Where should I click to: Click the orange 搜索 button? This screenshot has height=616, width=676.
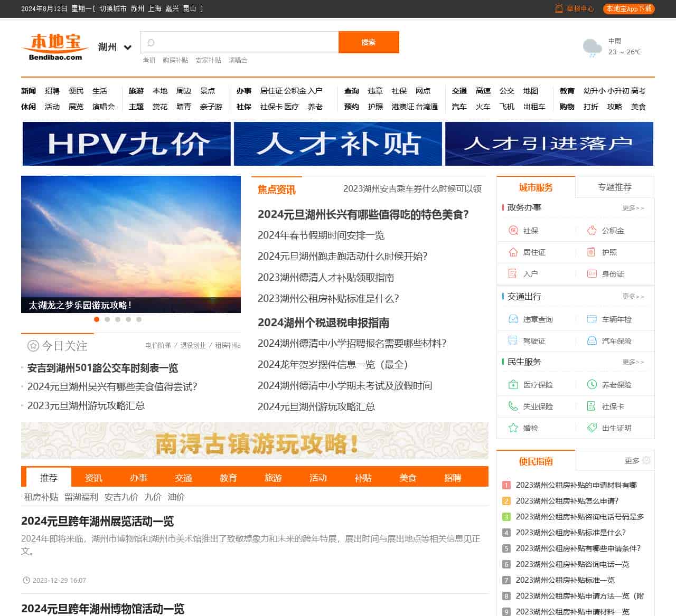coord(369,42)
